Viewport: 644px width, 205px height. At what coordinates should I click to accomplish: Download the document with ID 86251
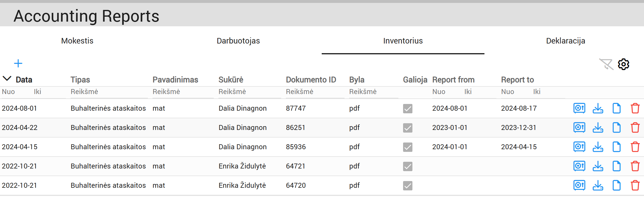pos(598,128)
